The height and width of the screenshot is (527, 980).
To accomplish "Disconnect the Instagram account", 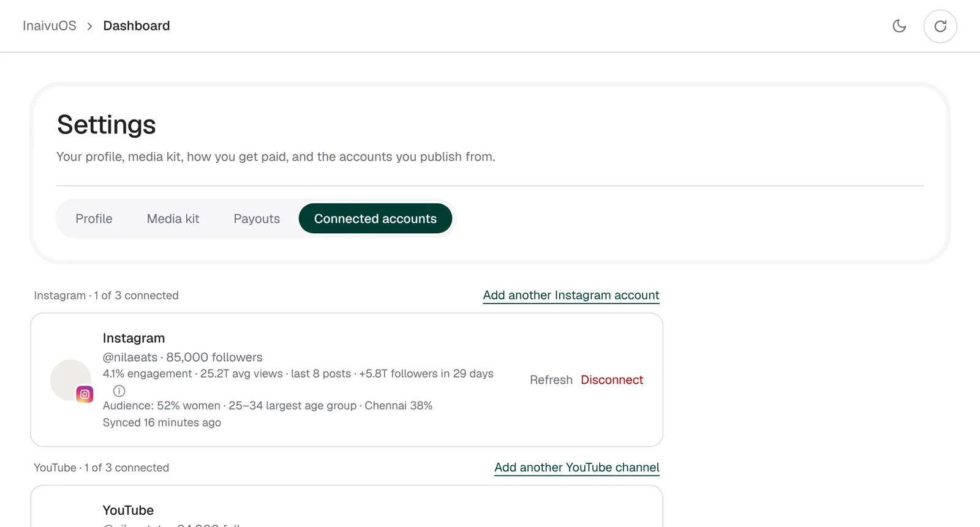I will coord(612,379).
